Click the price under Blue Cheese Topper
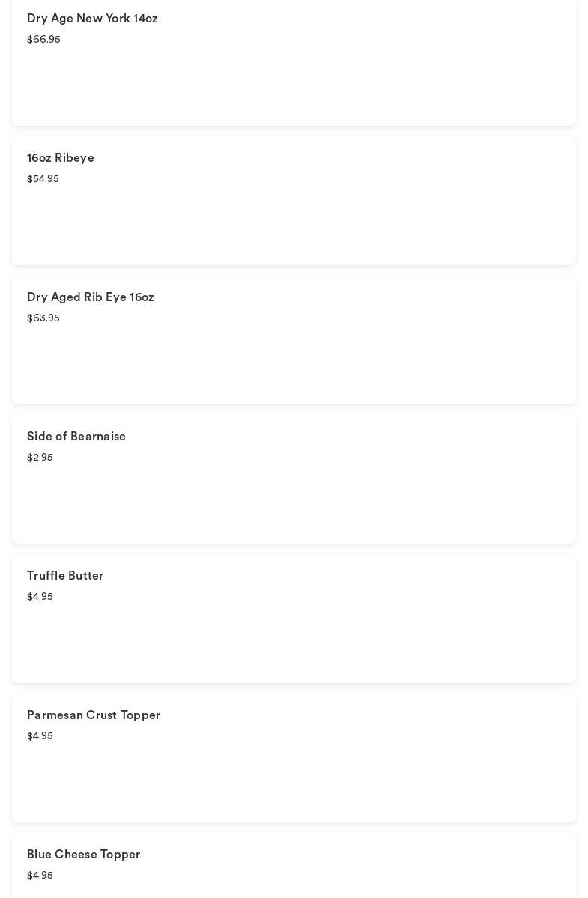The image size is (588, 898). click(x=40, y=876)
